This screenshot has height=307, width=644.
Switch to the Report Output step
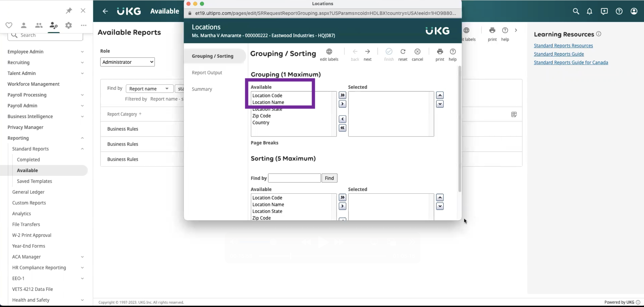click(x=207, y=73)
